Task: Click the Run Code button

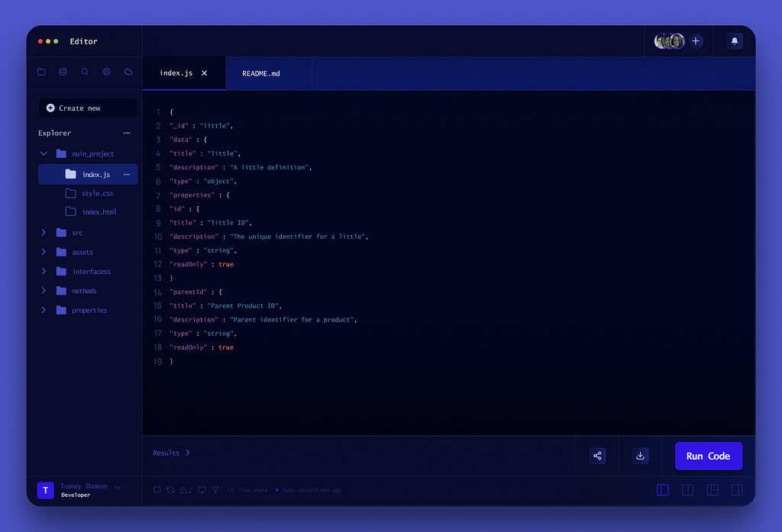Action: (708, 455)
